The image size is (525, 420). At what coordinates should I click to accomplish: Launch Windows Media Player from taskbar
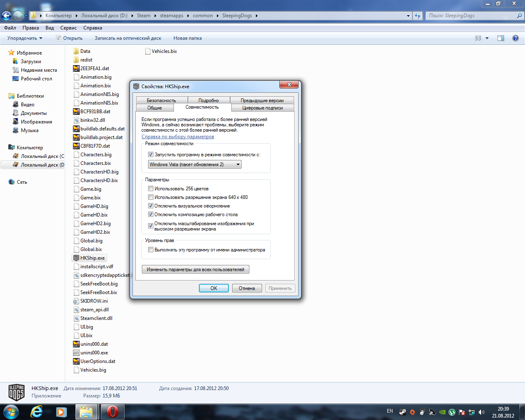click(62, 411)
